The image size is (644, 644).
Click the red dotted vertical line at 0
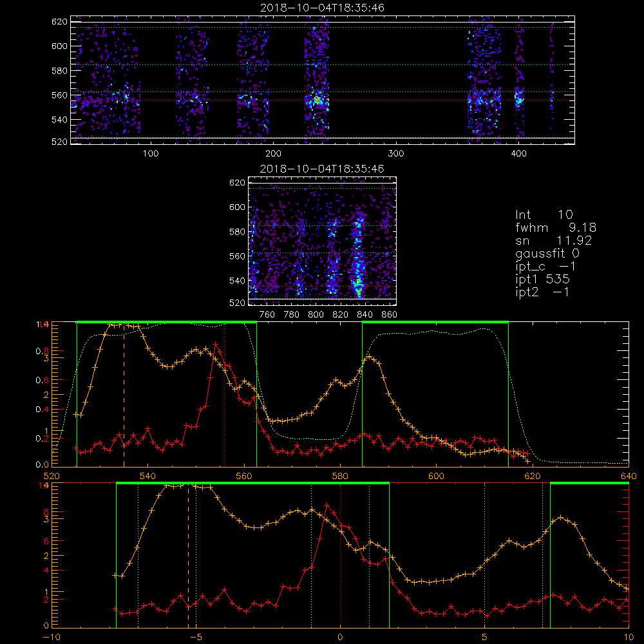point(340,556)
